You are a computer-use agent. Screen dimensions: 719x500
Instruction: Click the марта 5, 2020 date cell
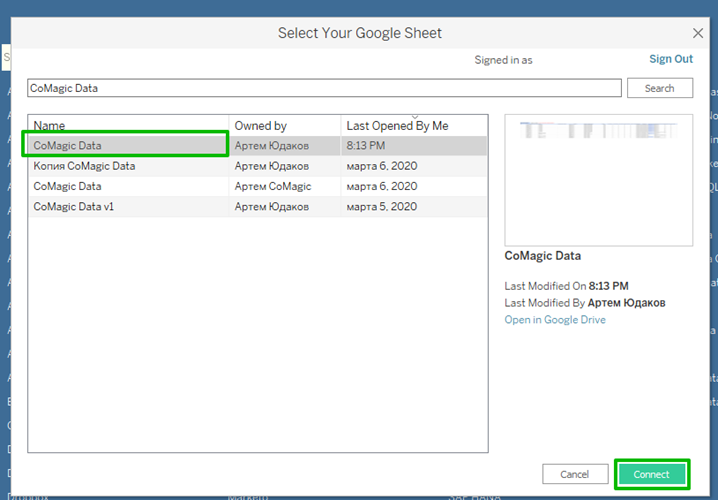381,206
